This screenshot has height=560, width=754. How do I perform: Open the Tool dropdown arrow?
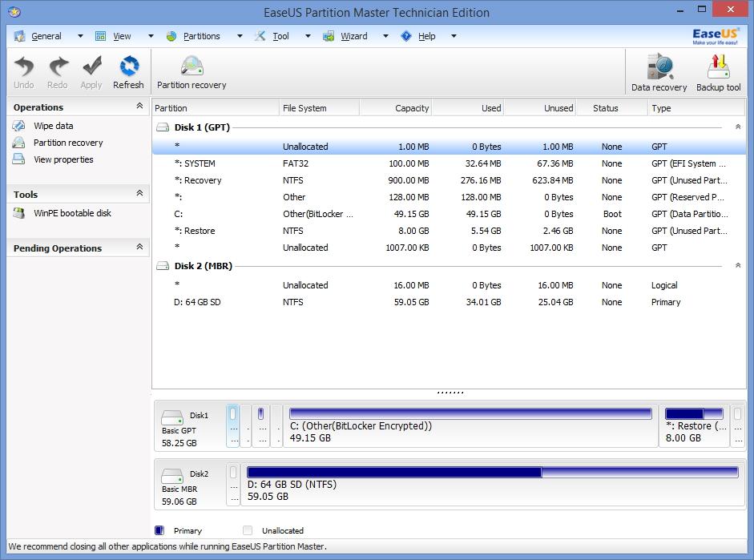click(x=308, y=36)
